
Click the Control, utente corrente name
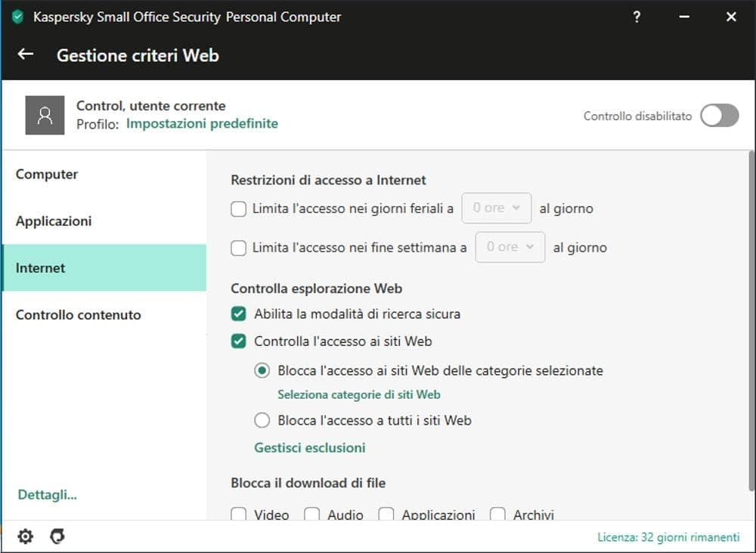[x=151, y=106]
